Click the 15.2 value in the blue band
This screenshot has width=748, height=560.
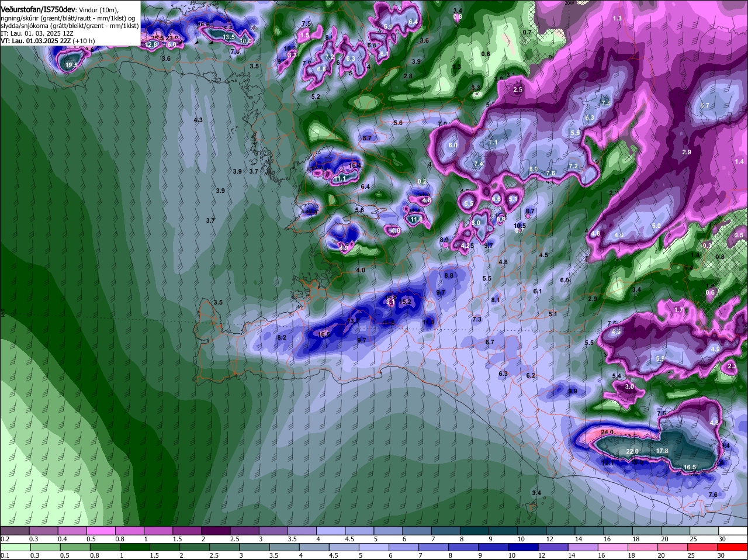click(406, 302)
